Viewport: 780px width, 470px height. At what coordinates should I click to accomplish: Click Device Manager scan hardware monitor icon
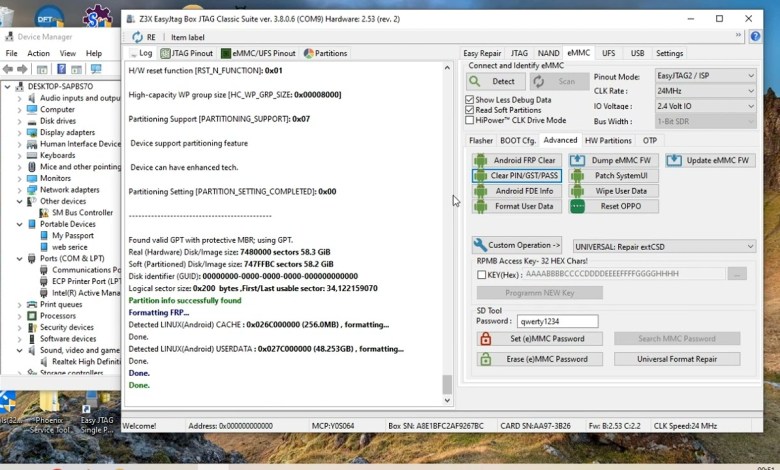(x=96, y=69)
